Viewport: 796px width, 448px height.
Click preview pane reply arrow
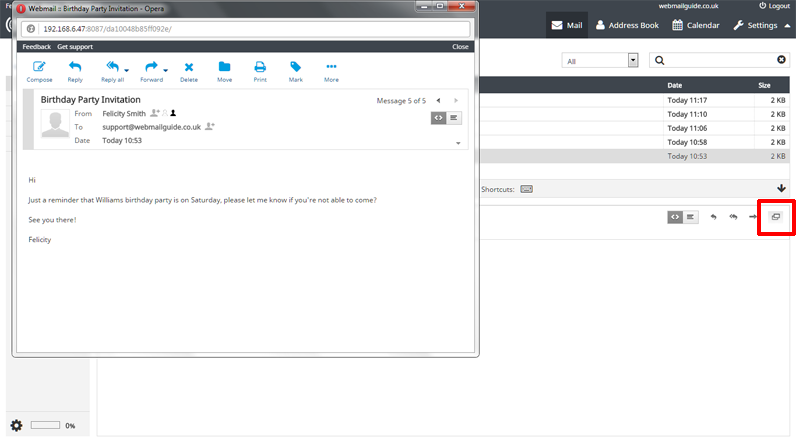coord(713,217)
